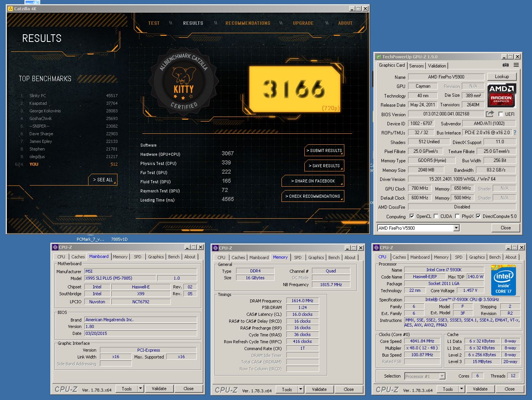This screenshot has height=400, width=532.
Task: Click the SUBMIT RESULTS button
Action: (325, 150)
